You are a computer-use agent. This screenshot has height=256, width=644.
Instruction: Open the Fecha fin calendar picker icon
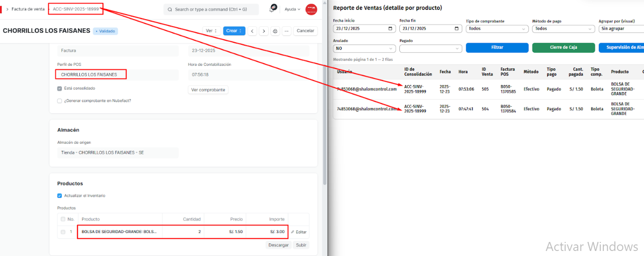tap(457, 29)
